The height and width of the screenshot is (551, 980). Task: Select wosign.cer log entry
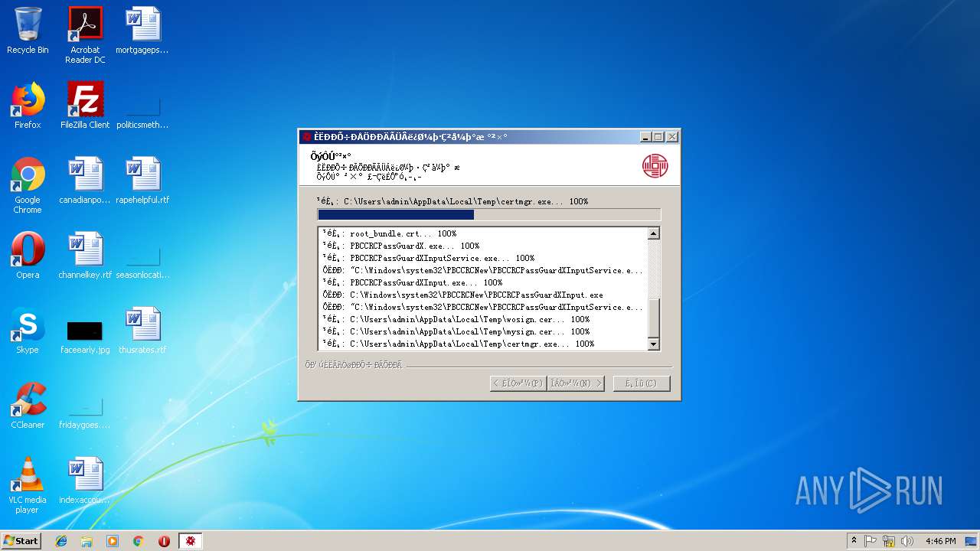click(456, 319)
